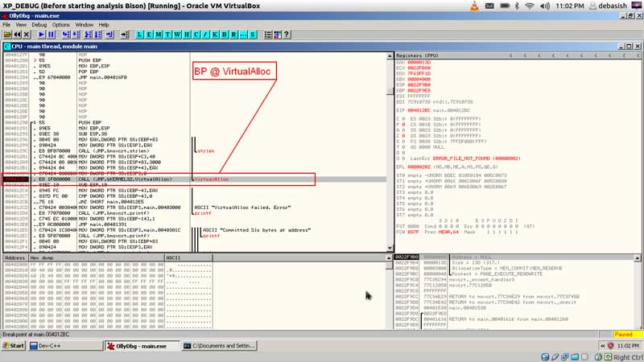Open Debugging options list icon
Viewport: 644px width, 362px height.
click(268, 35)
